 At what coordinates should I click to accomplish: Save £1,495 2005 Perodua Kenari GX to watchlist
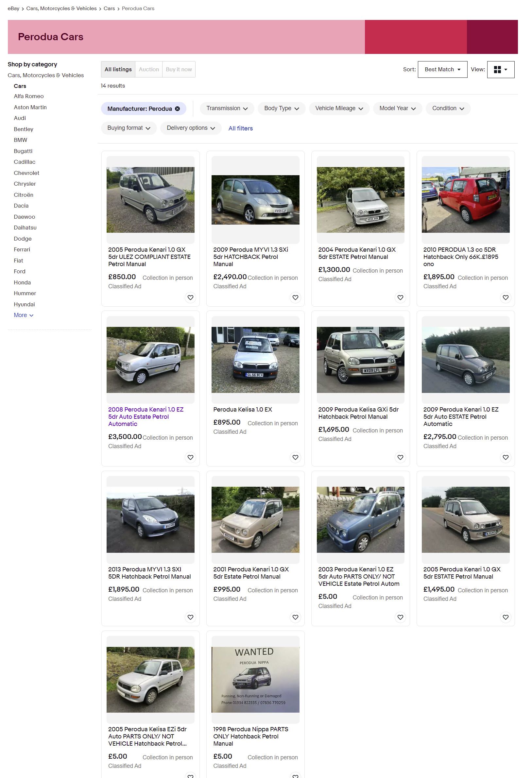tap(506, 617)
